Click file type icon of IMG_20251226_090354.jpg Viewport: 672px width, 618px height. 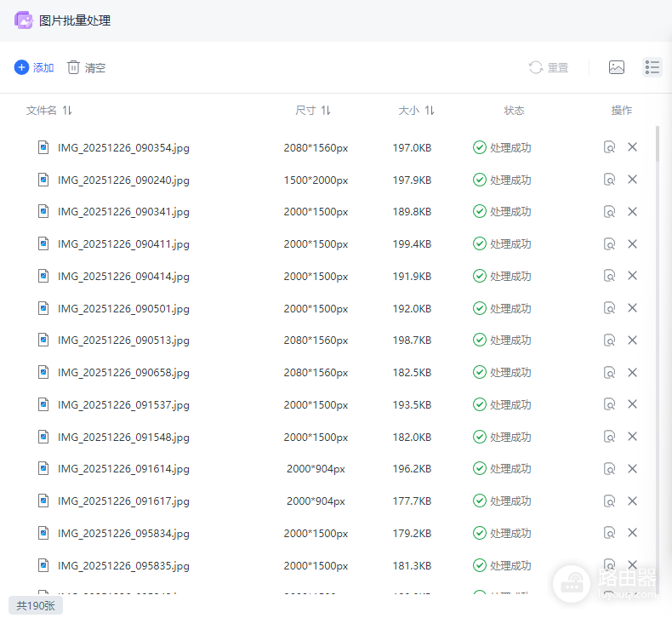tap(43, 147)
